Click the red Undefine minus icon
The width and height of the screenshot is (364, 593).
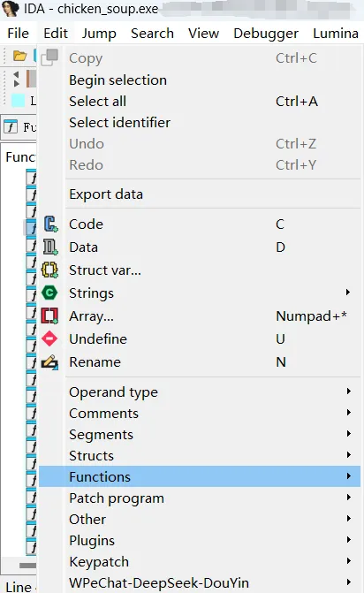pyautogui.click(x=49, y=338)
